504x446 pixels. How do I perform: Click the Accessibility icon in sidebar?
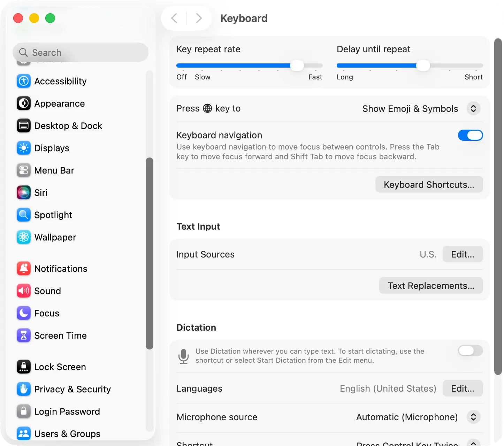24,81
